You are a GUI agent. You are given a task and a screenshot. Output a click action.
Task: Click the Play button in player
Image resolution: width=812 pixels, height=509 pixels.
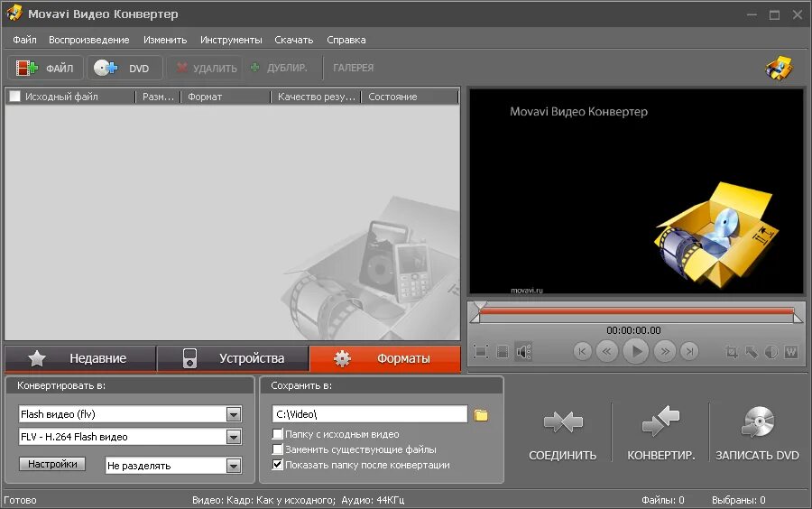coord(636,352)
